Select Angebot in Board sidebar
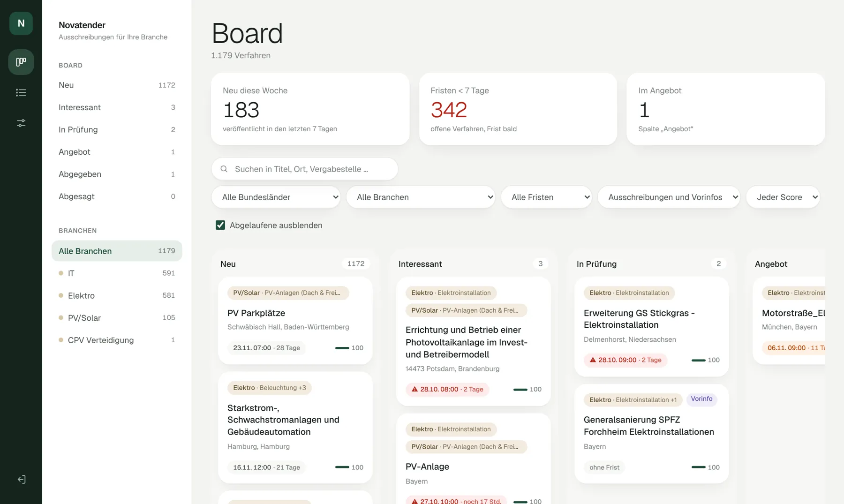Image resolution: width=844 pixels, height=504 pixels. click(117, 152)
